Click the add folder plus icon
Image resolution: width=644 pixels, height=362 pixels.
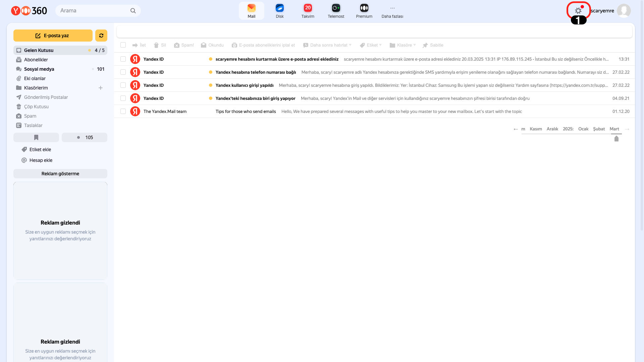[x=101, y=88]
